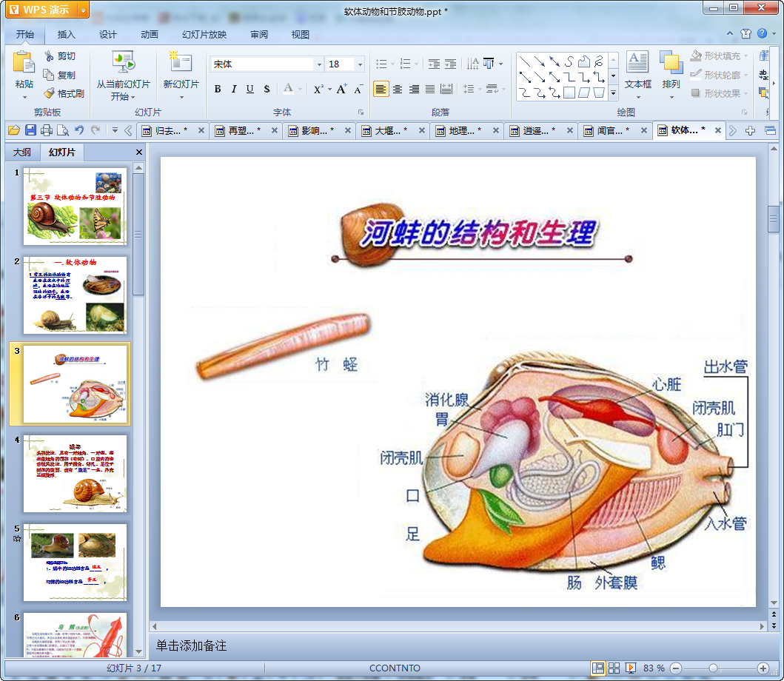Open the 幻灯片放映 (Slide Show) tab
This screenshot has width=784, height=681.
point(204,35)
